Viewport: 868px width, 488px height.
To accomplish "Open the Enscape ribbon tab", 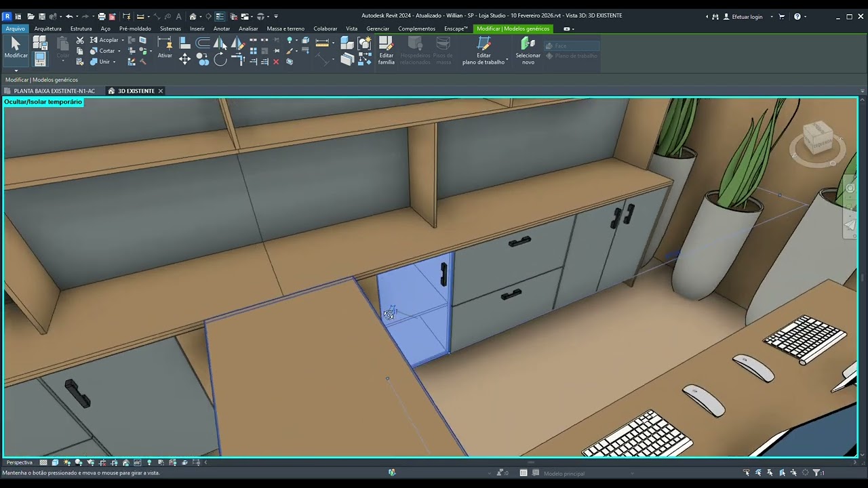I will pyautogui.click(x=456, y=28).
